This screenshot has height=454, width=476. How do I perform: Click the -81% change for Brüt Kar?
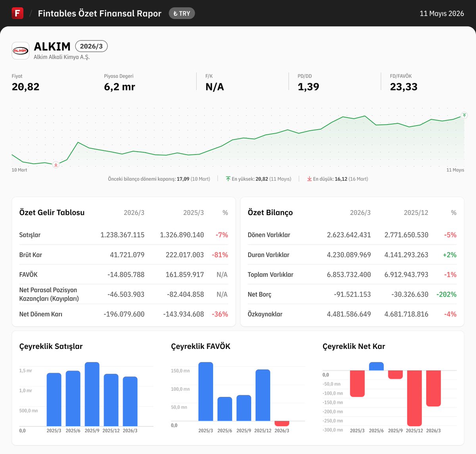tap(220, 255)
